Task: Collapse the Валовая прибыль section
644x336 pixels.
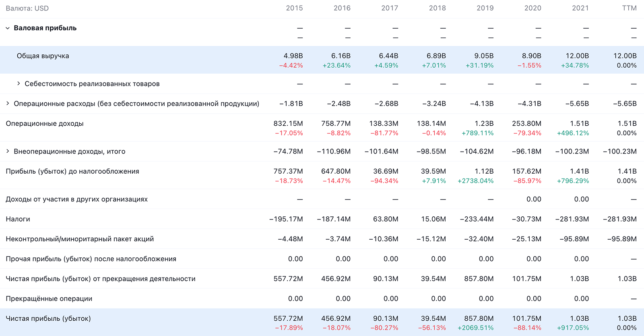Action: pyautogui.click(x=7, y=28)
